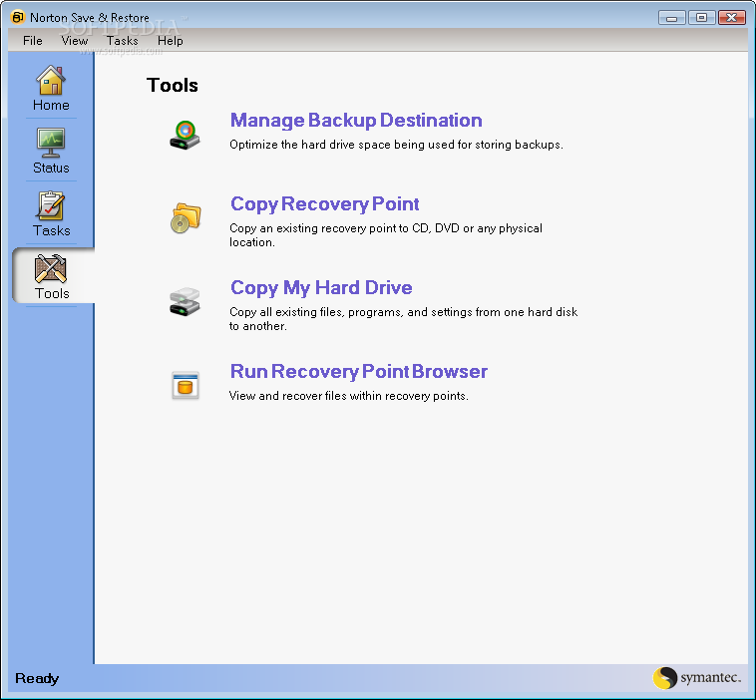Open the Tasks menu
The height and width of the screenshot is (700, 756).
(122, 41)
